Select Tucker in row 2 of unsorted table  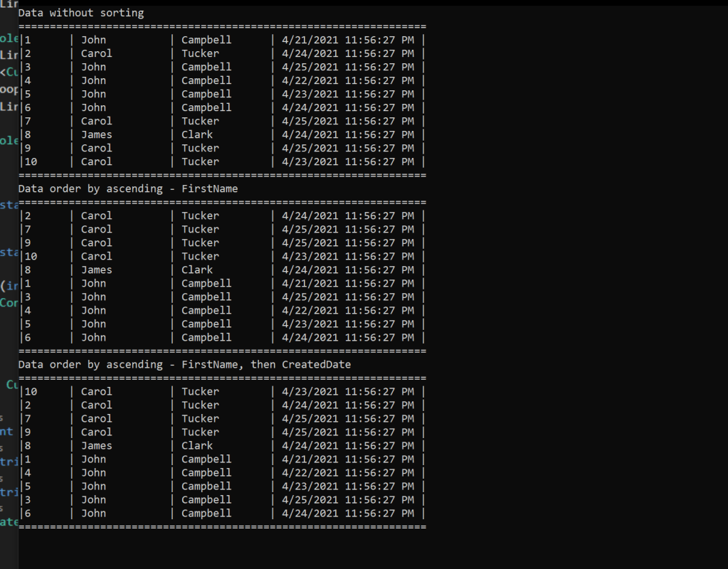200,53
